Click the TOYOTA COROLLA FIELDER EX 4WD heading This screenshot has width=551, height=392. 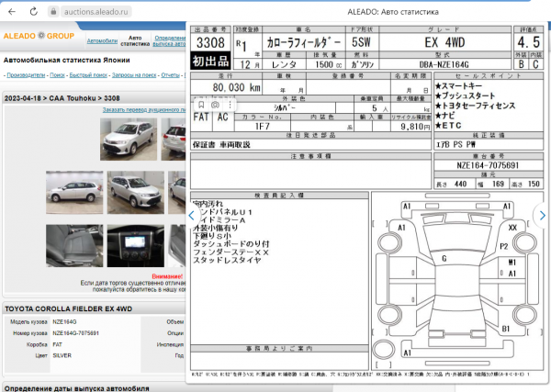(69, 308)
